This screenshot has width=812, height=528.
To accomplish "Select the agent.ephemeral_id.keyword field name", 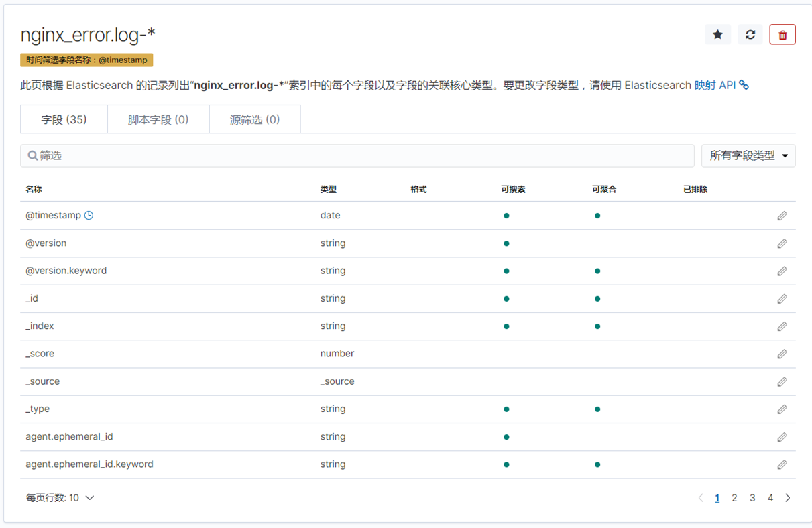I will (89, 464).
